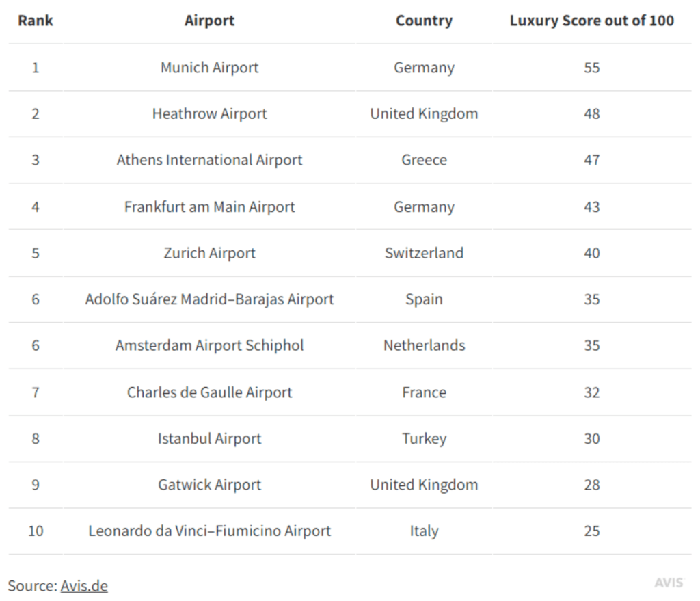Click the Switzerland country cell
700x601 pixels.
424,253
